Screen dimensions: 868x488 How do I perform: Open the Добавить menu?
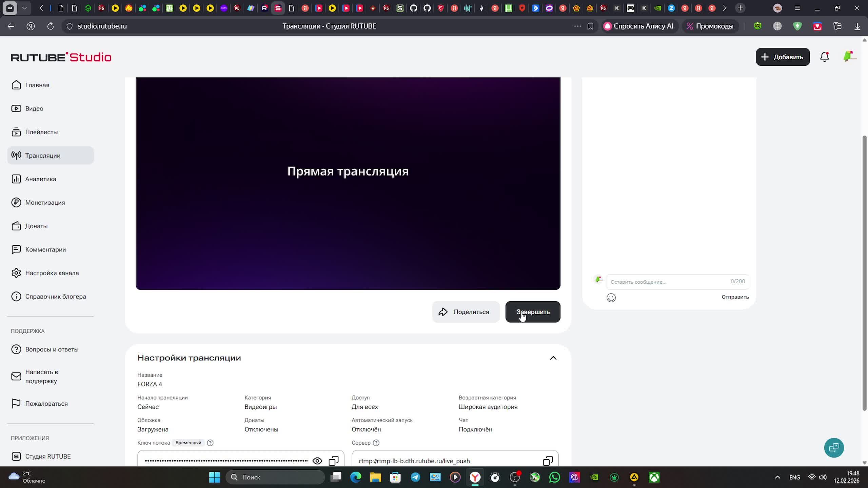pyautogui.click(x=783, y=57)
